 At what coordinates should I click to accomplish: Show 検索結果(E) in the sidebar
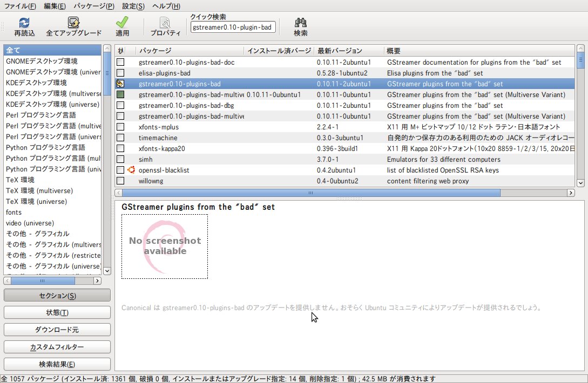(x=57, y=364)
